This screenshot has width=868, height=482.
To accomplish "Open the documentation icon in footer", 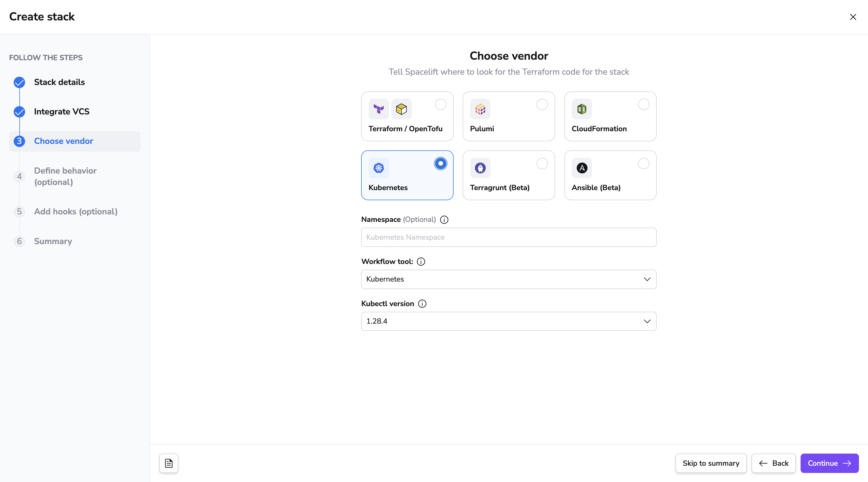I will 169,463.
